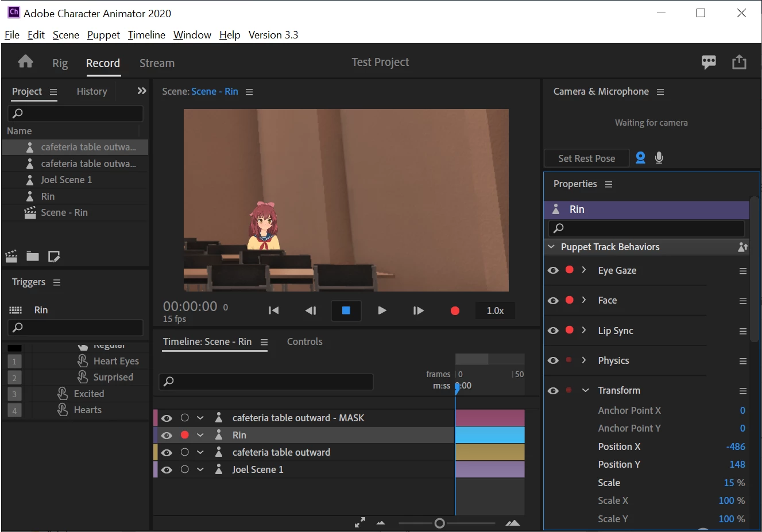This screenshot has width=762, height=532.
Task: Start recording with the red record button
Action: 455,310
